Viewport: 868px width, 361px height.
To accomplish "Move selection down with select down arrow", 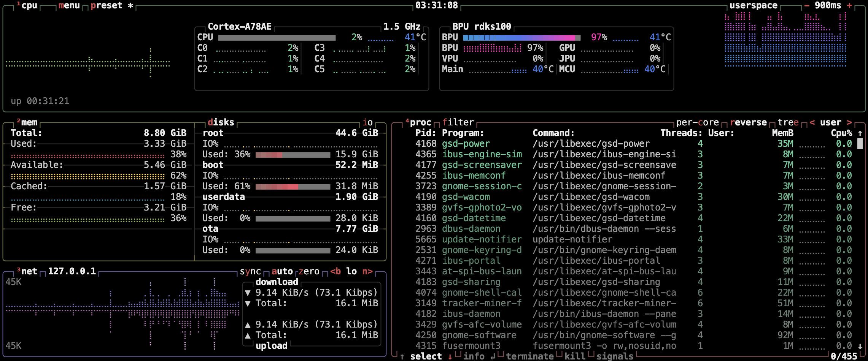I will (450, 356).
